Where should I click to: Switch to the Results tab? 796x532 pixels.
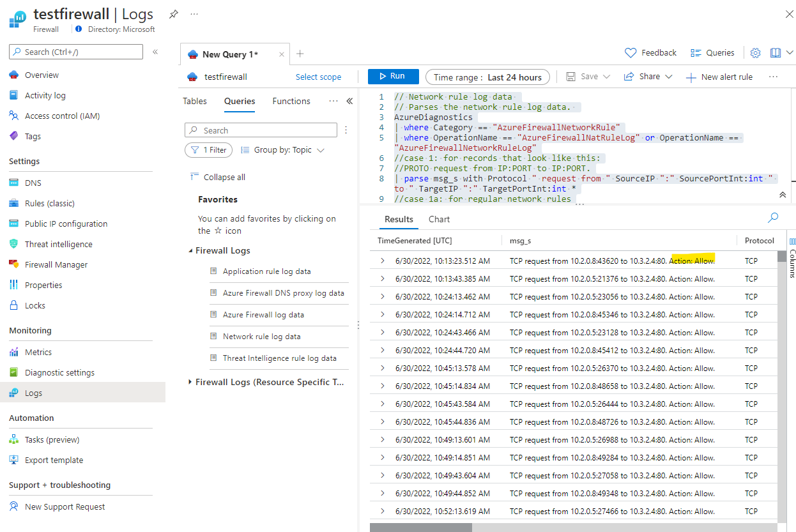coord(399,219)
